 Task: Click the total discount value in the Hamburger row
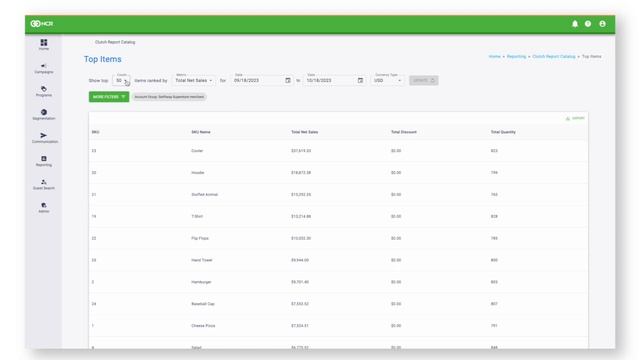(396, 282)
